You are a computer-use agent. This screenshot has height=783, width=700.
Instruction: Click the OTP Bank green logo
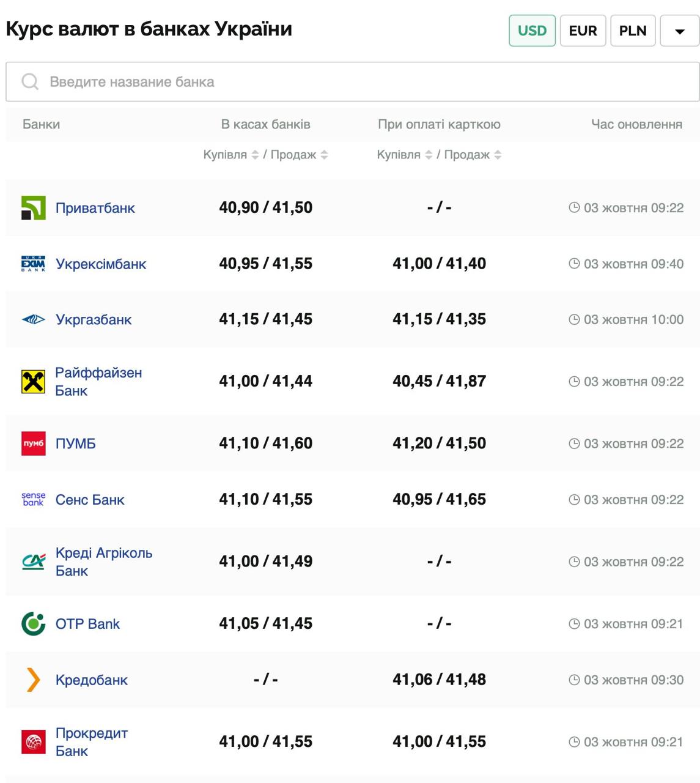(33, 623)
